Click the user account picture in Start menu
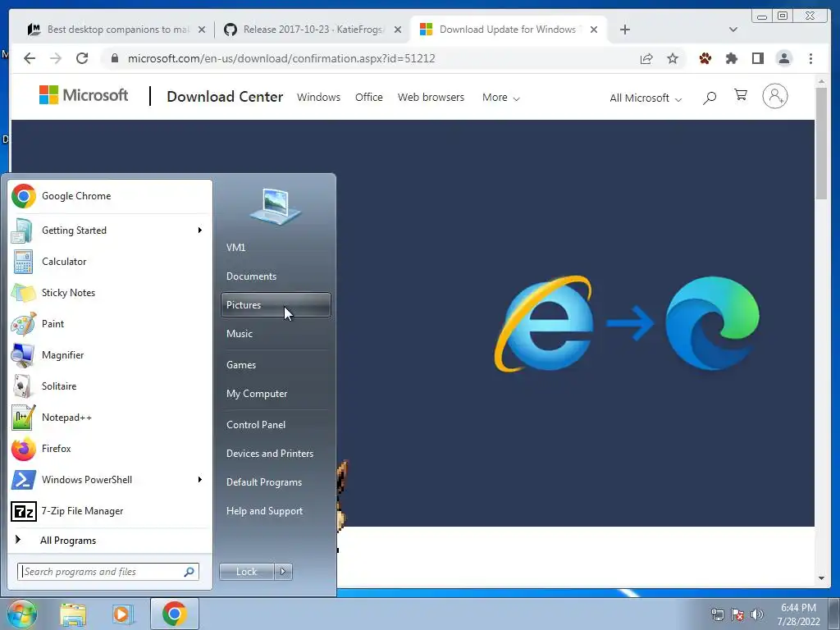Screen dimensions: 840x630 coord(276,206)
